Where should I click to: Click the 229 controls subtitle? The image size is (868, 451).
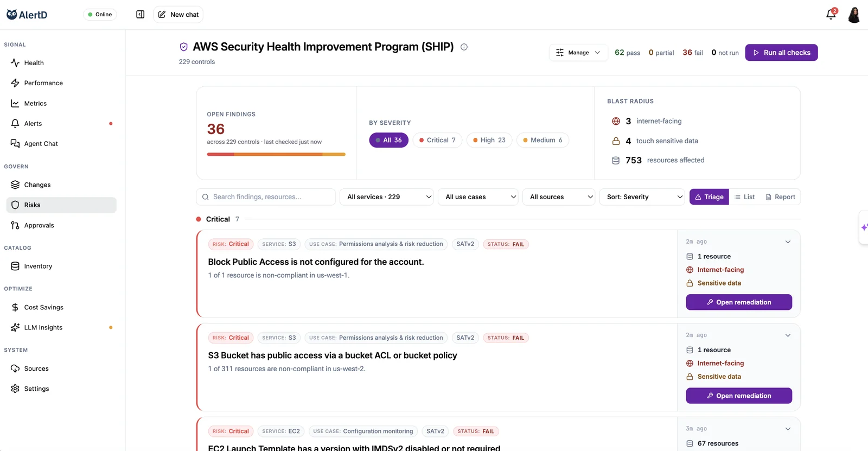(x=197, y=62)
